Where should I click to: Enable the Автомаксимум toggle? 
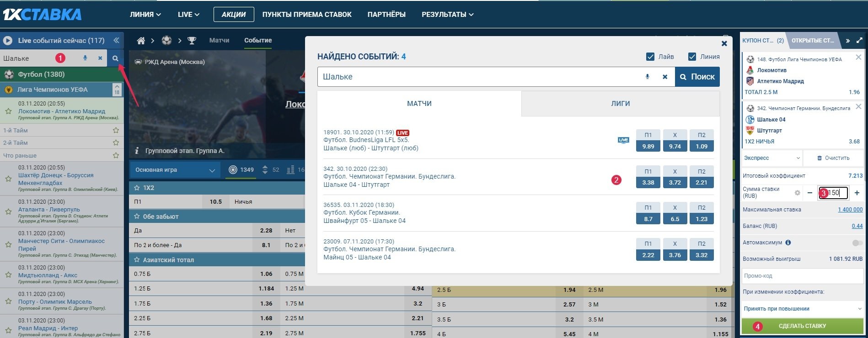pos(857,243)
